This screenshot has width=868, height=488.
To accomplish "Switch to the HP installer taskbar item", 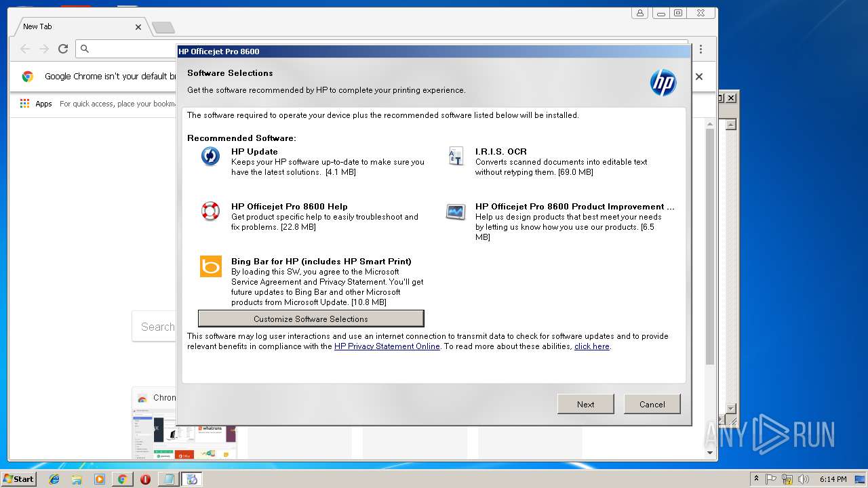I will point(192,479).
